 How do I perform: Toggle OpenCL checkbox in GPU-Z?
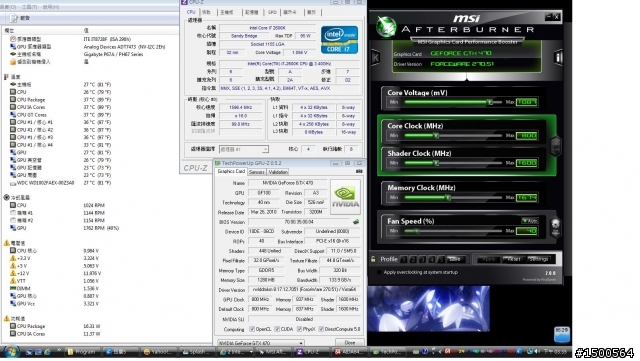pos(252,329)
